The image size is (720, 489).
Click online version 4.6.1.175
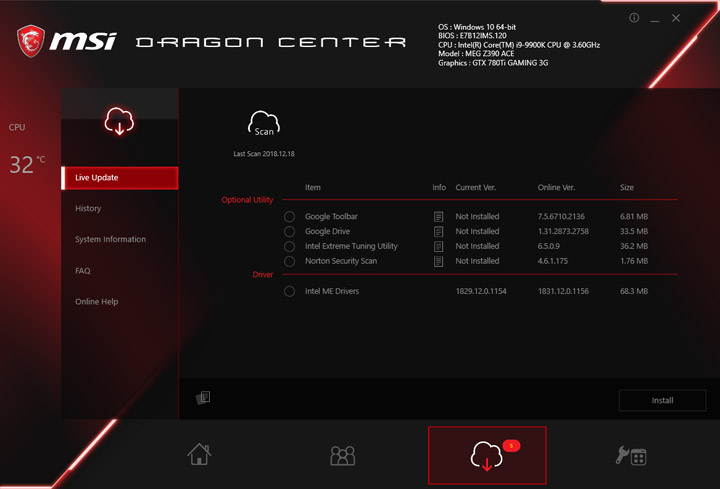[x=553, y=261]
